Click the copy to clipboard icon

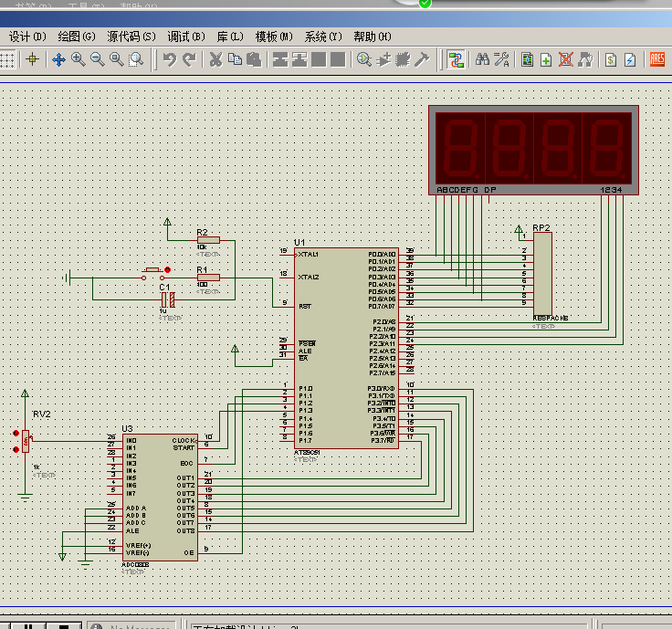coord(235,59)
